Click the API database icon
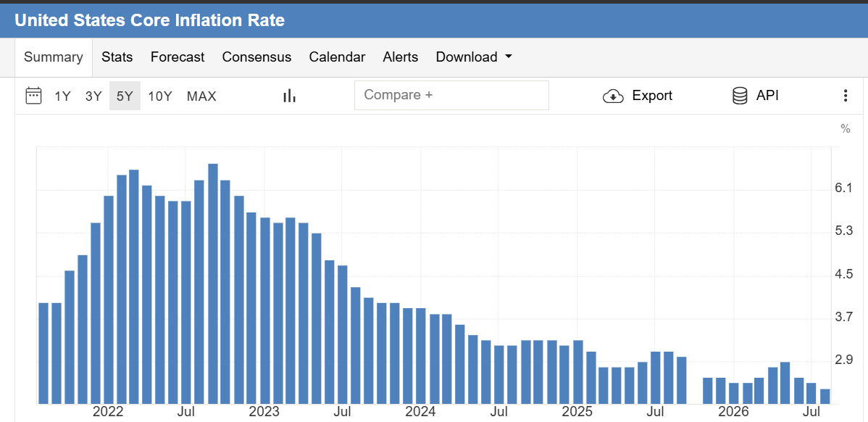This screenshot has height=422, width=868. tap(740, 96)
